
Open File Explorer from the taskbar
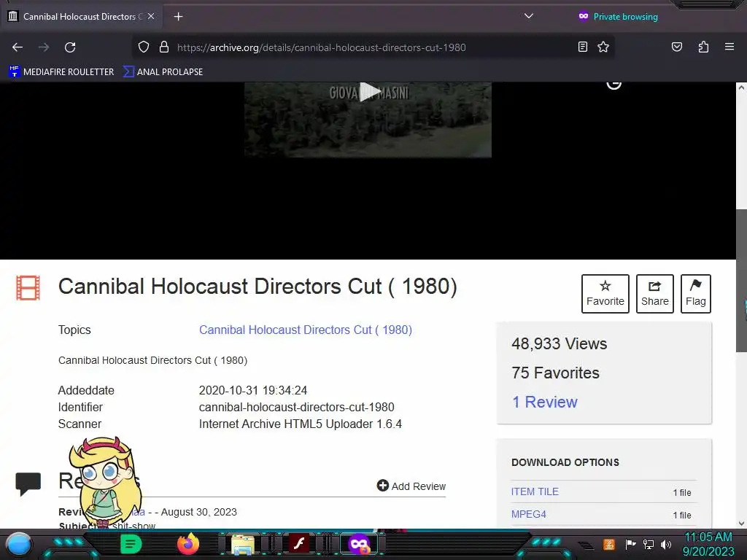242,544
